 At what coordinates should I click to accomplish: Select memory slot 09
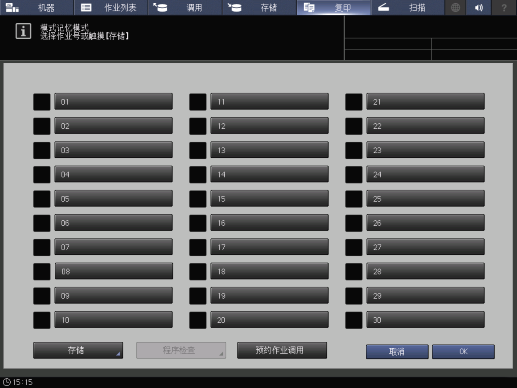(114, 296)
